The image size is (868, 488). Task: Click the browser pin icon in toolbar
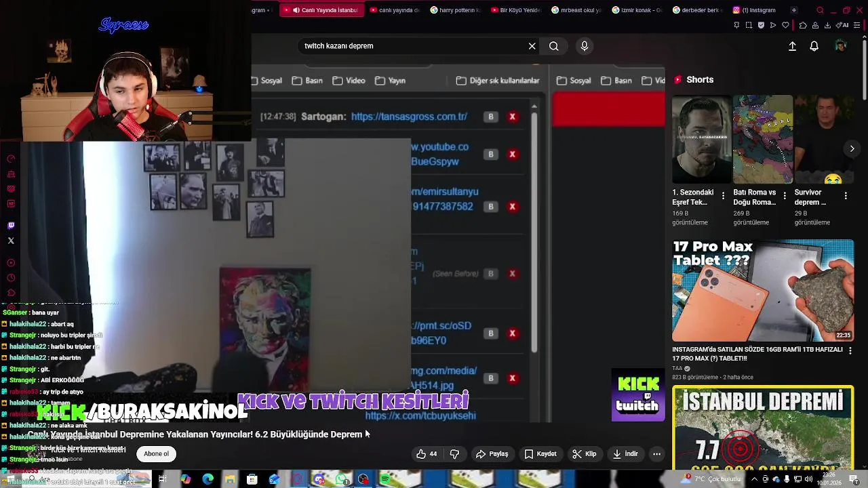(736, 25)
